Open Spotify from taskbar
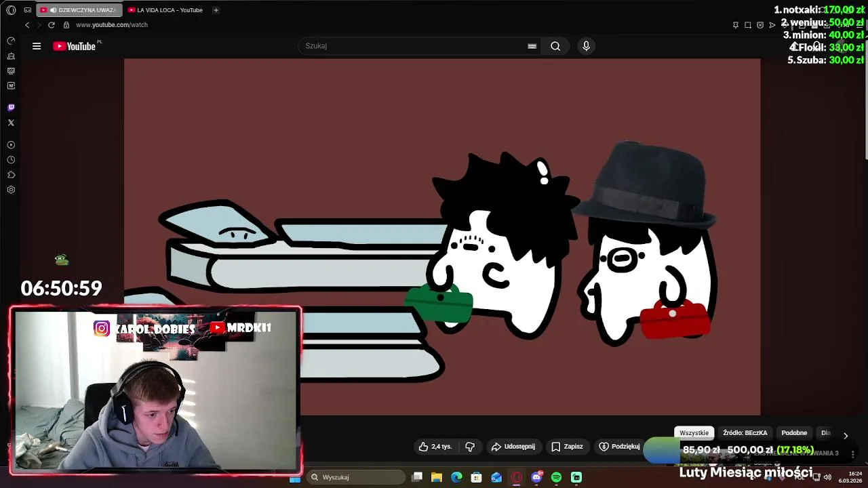Viewport: 868px width, 488px height. (x=557, y=478)
